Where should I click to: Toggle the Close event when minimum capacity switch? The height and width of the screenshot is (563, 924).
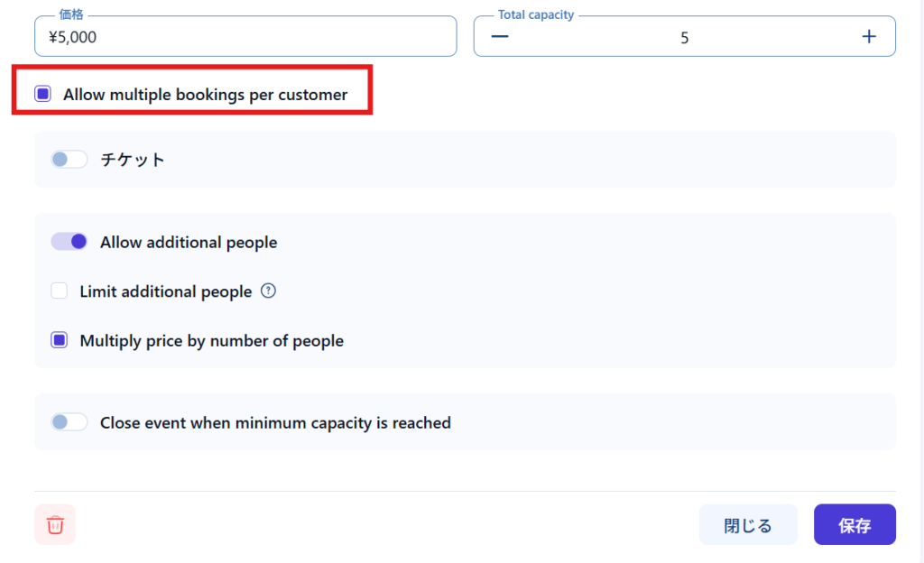[69, 422]
